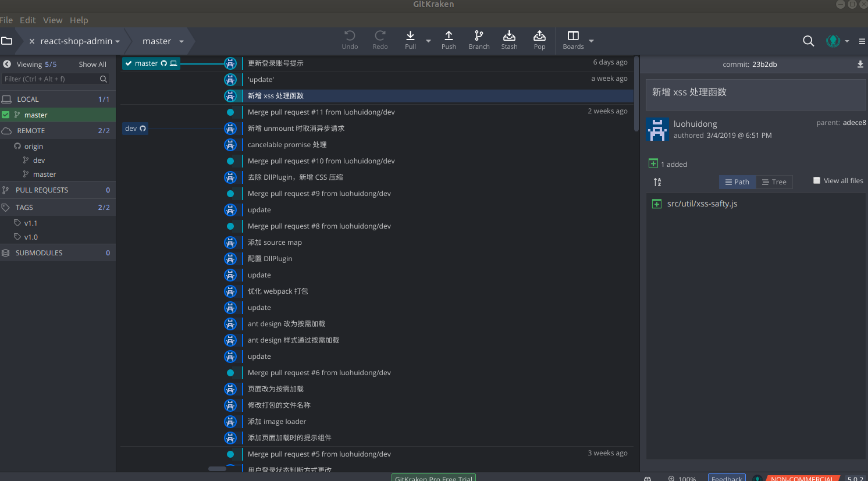868x481 pixels.
Task: Click the filter search magnifier icon
Action: 104,79
